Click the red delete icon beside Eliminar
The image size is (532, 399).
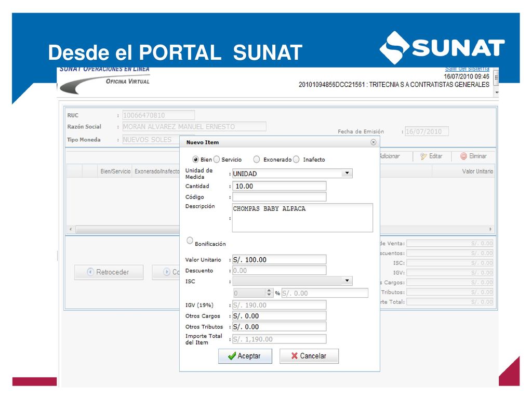pos(463,156)
